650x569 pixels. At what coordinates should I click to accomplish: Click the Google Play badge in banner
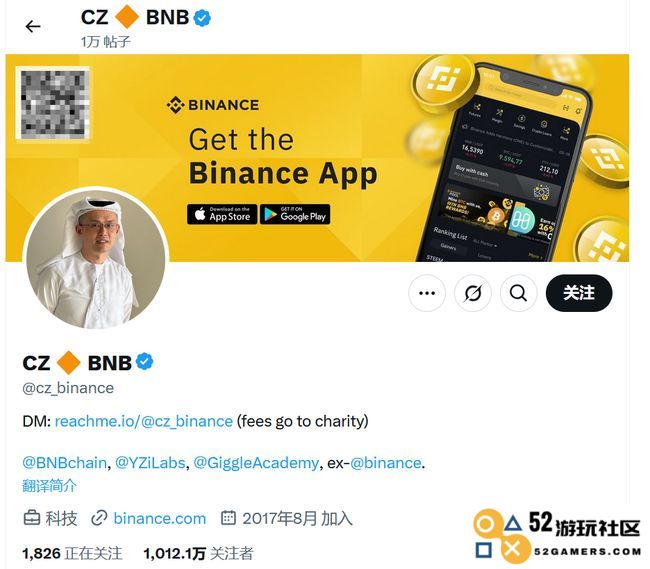pyautogui.click(x=295, y=214)
